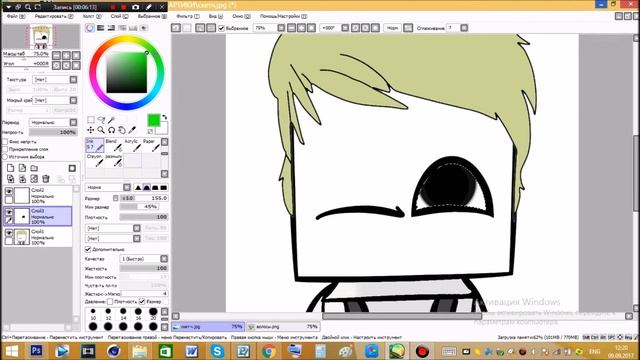Select the eyedropper tool
640x360 pixels.
[132, 130]
